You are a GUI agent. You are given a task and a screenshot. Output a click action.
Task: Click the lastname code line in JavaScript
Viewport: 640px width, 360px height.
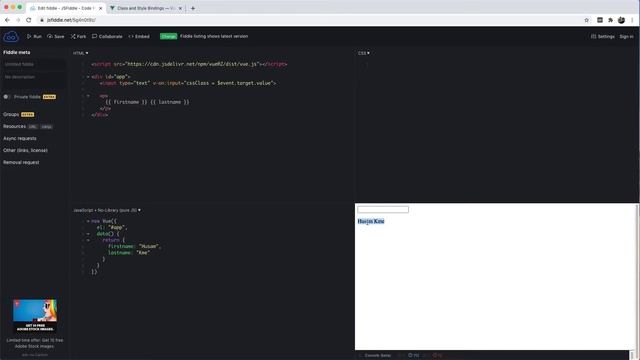[x=129, y=253]
